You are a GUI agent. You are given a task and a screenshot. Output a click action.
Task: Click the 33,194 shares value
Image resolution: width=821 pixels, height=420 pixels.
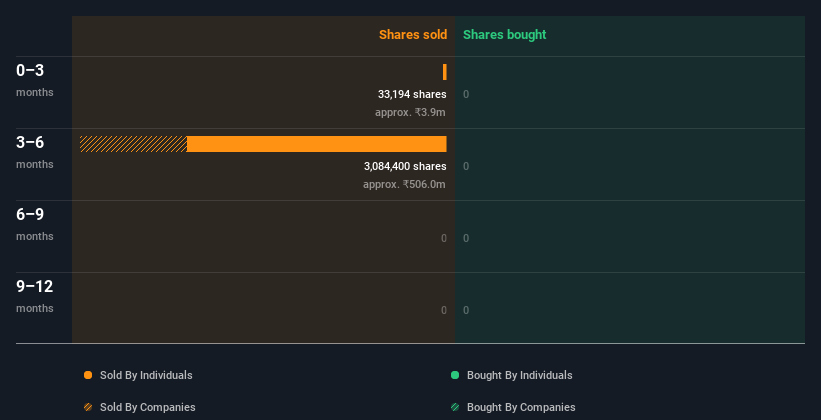[x=412, y=94]
